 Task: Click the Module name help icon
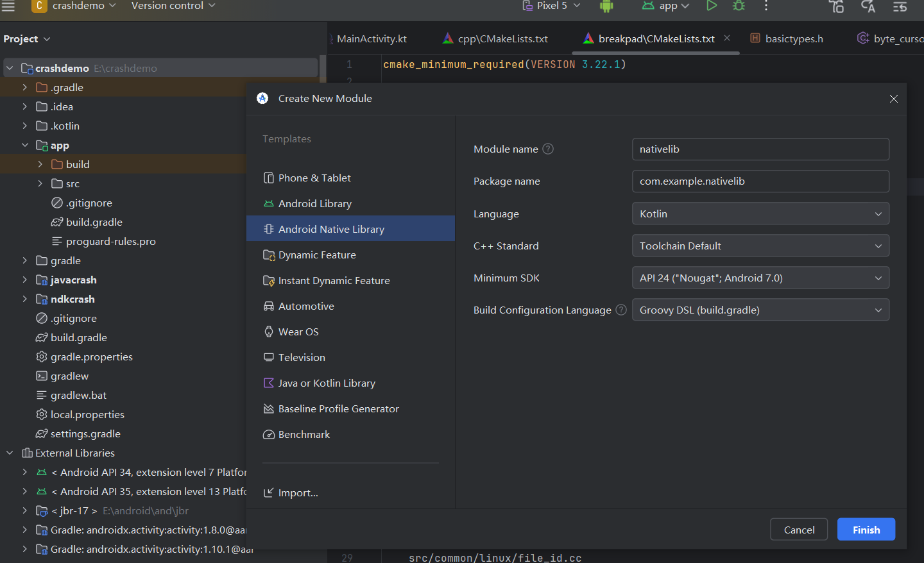pos(548,149)
